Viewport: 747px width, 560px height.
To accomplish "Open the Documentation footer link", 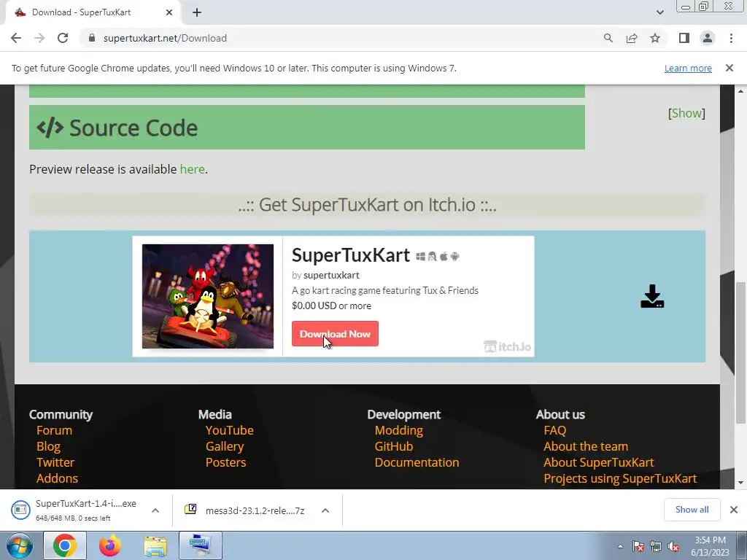I will tap(417, 462).
